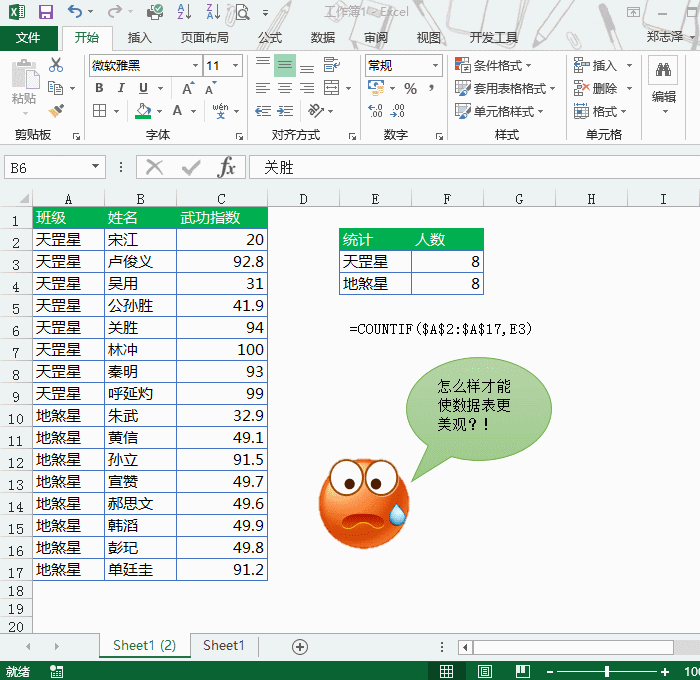Click the Insert Function fx icon

pos(227,167)
